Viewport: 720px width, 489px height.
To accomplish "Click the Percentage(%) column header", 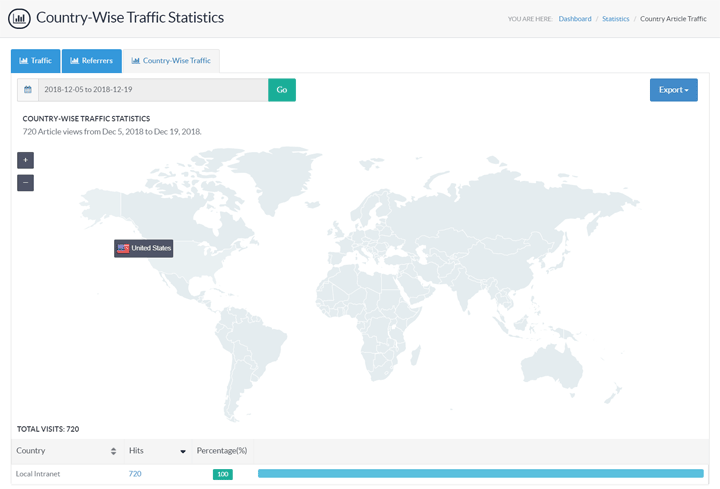I will 222,451.
